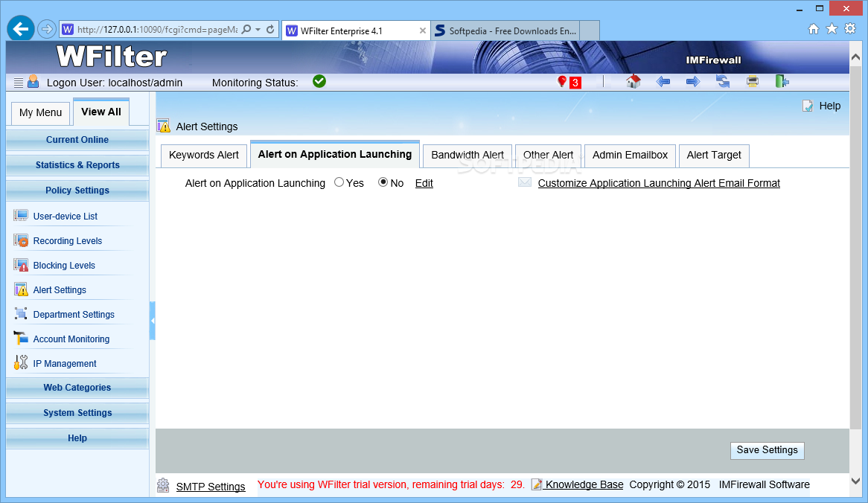The height and width of the screenshot is (503, 868).
Task: Click the IP Management tools icon
Action: click(21, 362)
